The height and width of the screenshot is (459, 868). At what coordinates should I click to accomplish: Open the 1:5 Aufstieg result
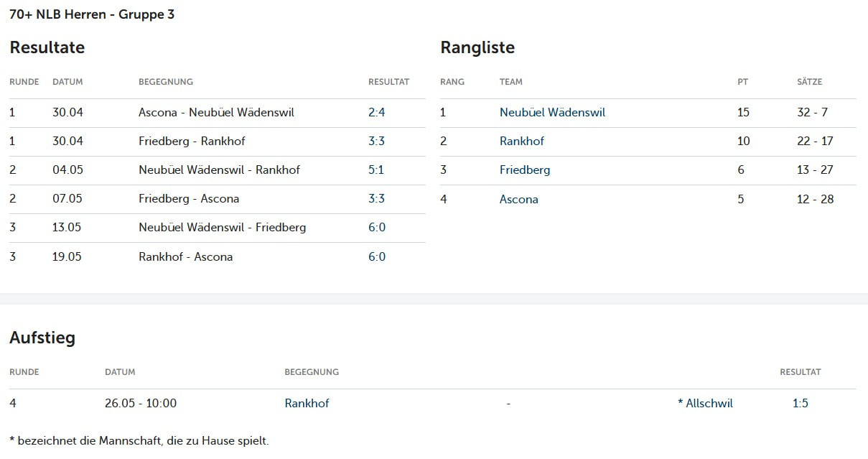pos(801,404)
